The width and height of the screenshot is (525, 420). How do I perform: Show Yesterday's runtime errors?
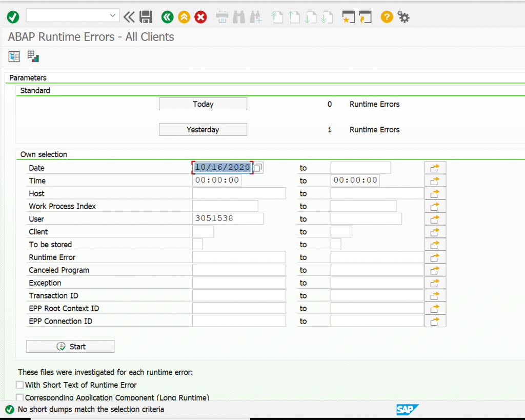click(x=203, y=130)
